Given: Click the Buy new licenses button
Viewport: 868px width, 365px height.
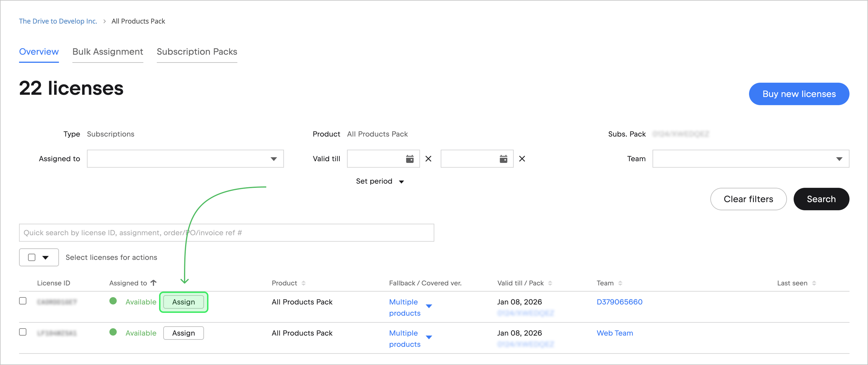Looking at the screenshot, I should click(x=799, y=94).
